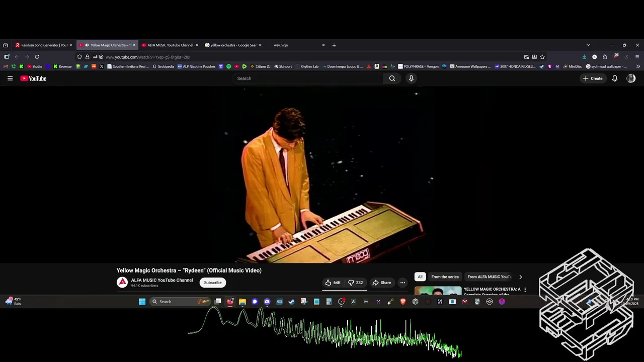644x362 pixels.
Task: Open the MiniDisc bookmark
Action: (573, 66)
